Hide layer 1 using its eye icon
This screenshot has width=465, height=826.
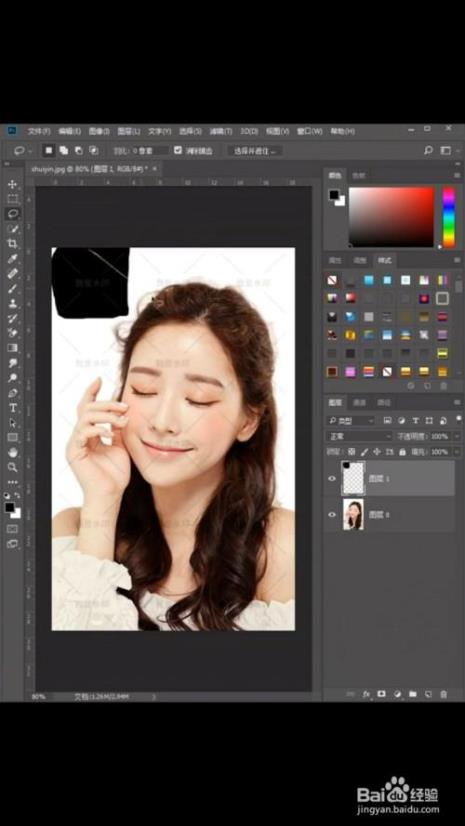[x=332, y=478]
